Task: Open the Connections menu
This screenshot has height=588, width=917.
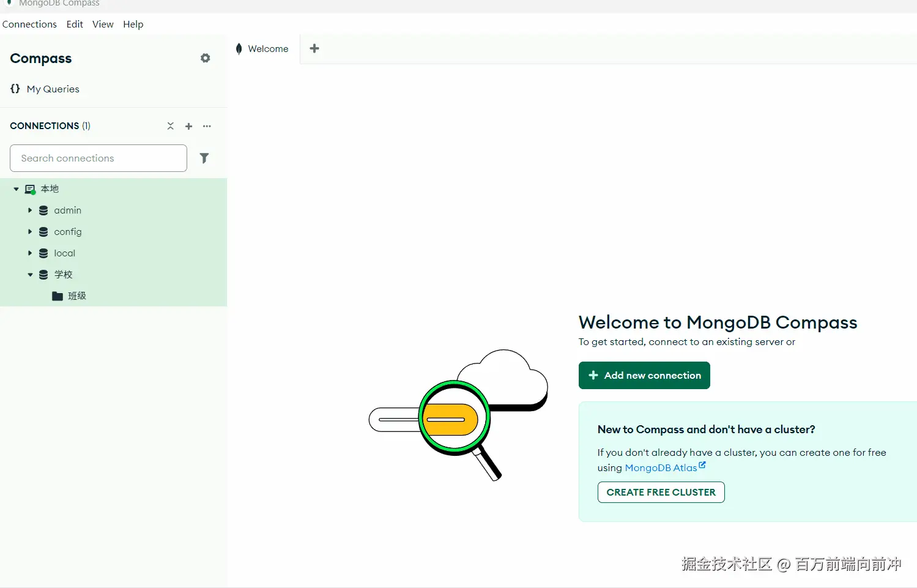Action: (29, 24)
